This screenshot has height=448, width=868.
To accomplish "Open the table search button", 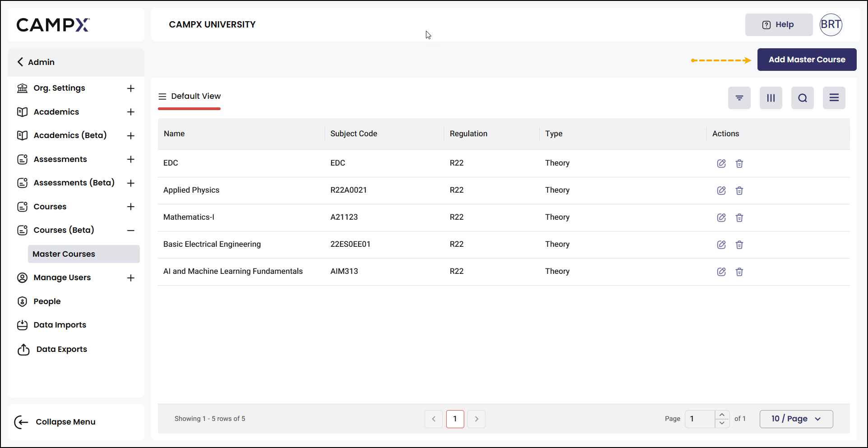I will click(x=803, y=98).
